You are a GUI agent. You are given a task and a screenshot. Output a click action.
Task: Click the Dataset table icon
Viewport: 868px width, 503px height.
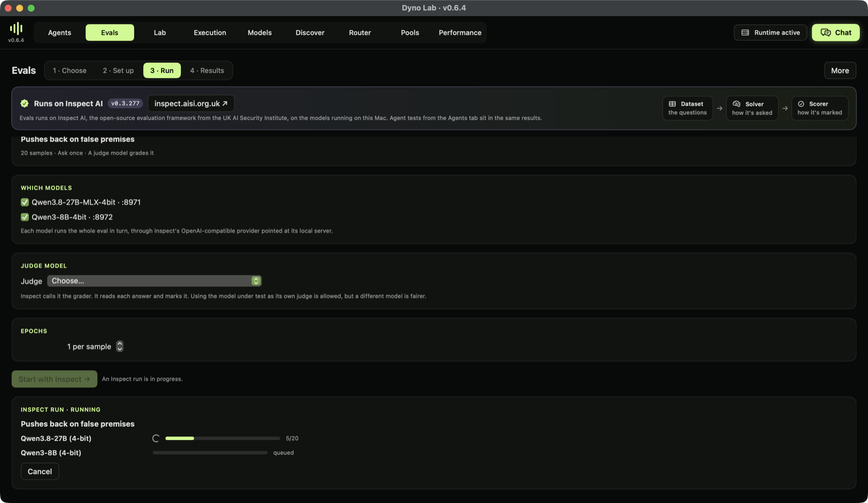point(672,104)
